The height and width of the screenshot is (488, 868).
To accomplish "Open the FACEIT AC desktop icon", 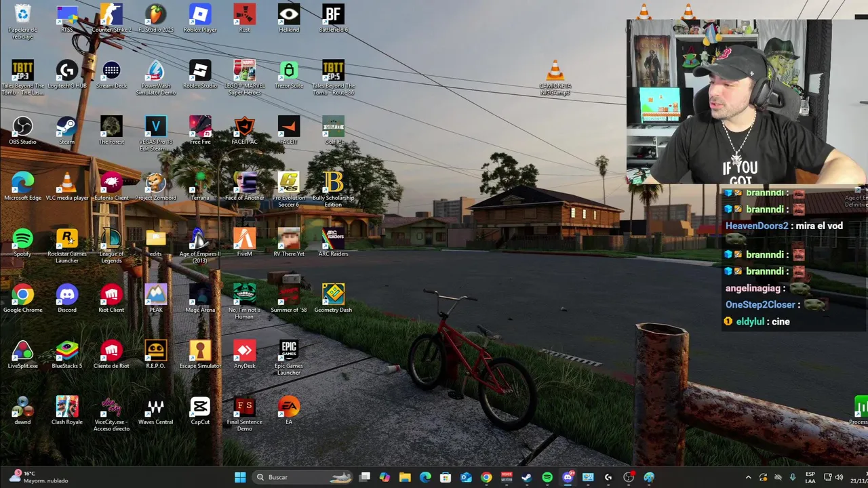I will pos(244,131).
